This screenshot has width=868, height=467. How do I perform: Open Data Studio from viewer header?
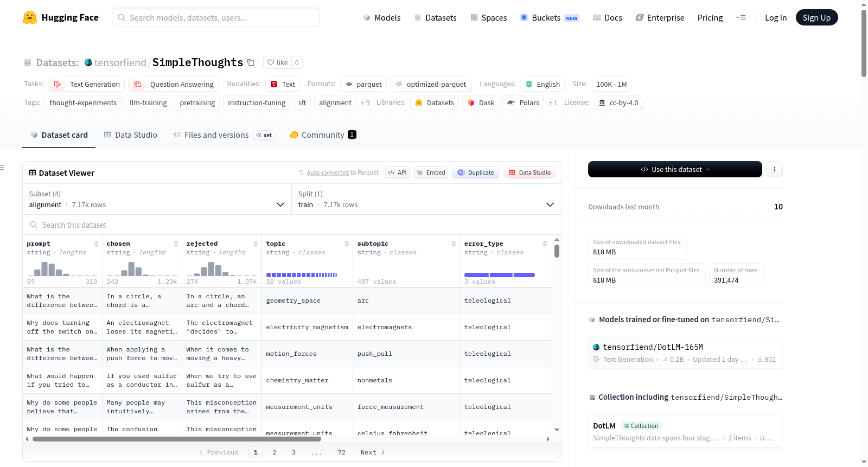pyautogui.click(x=529, y=172)
